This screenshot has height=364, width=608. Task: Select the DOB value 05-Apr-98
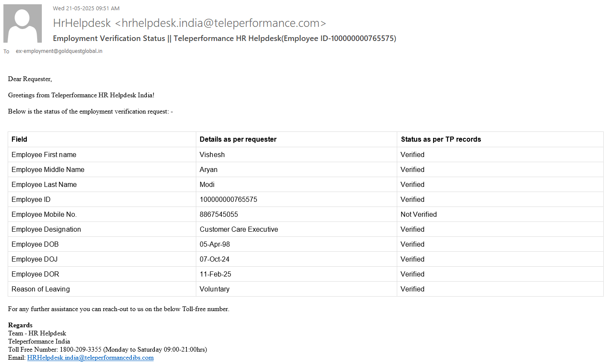click(x=215, y=244)
